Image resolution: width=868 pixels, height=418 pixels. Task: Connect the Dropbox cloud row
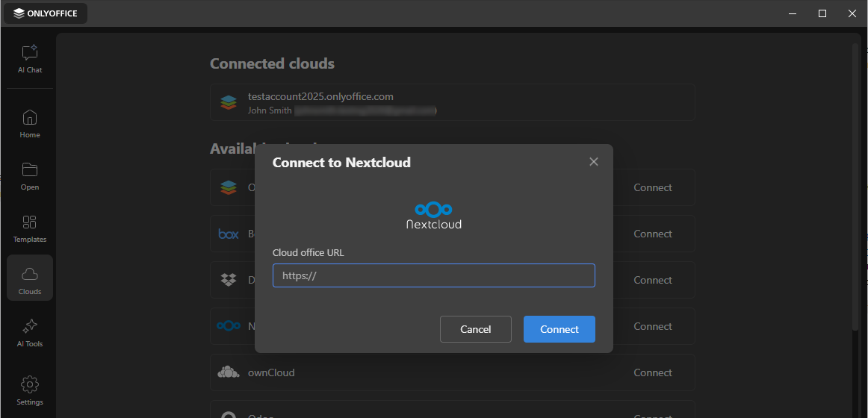653,281
